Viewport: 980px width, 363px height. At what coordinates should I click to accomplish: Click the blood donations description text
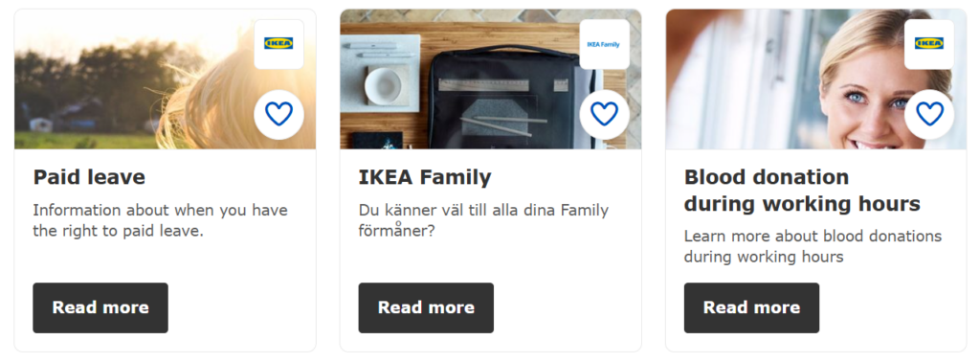coord(813,246)
